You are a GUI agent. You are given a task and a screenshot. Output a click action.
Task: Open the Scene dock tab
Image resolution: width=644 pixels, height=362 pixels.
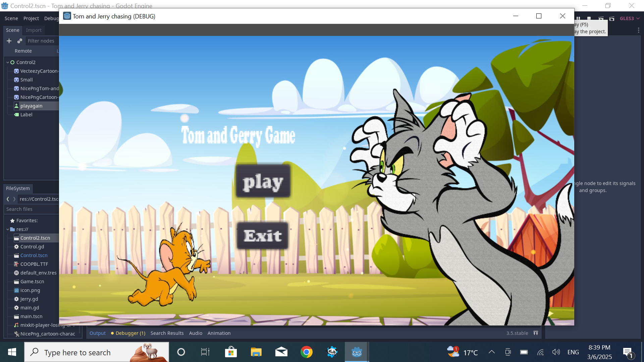click(x=13, y=30)
